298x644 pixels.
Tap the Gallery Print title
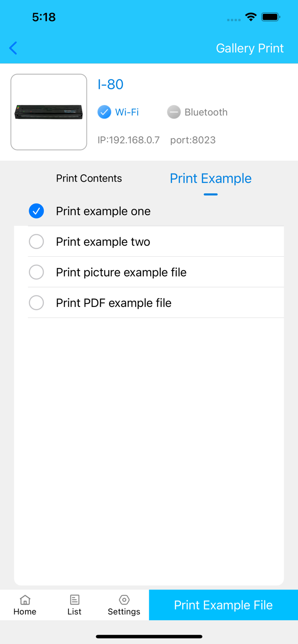(250, 48)
